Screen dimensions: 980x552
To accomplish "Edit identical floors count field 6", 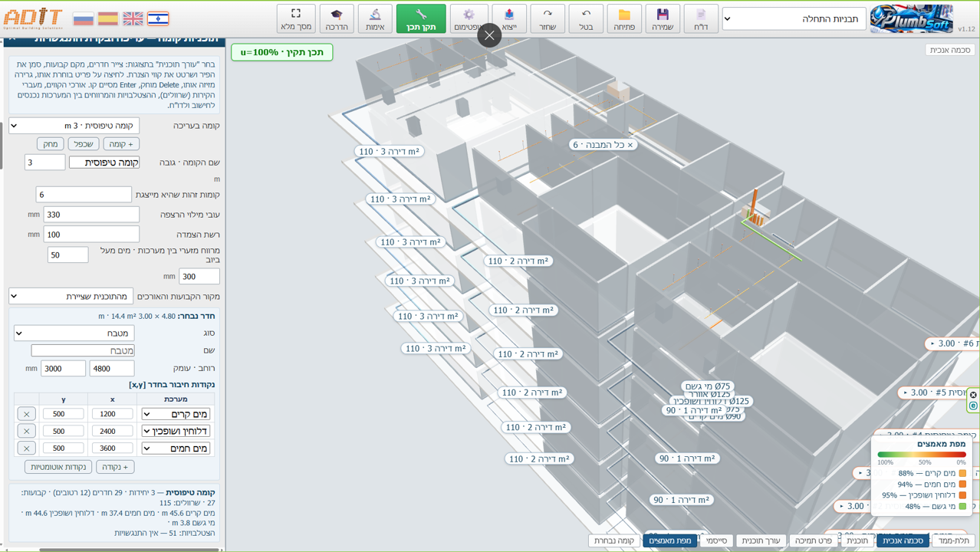I will [83, 195].
